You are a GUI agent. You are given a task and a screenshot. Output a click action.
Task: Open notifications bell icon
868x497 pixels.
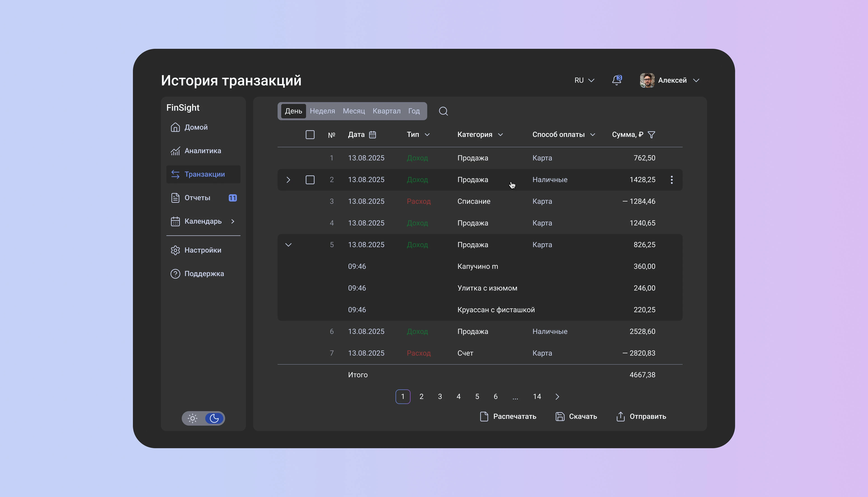point(616,80)
